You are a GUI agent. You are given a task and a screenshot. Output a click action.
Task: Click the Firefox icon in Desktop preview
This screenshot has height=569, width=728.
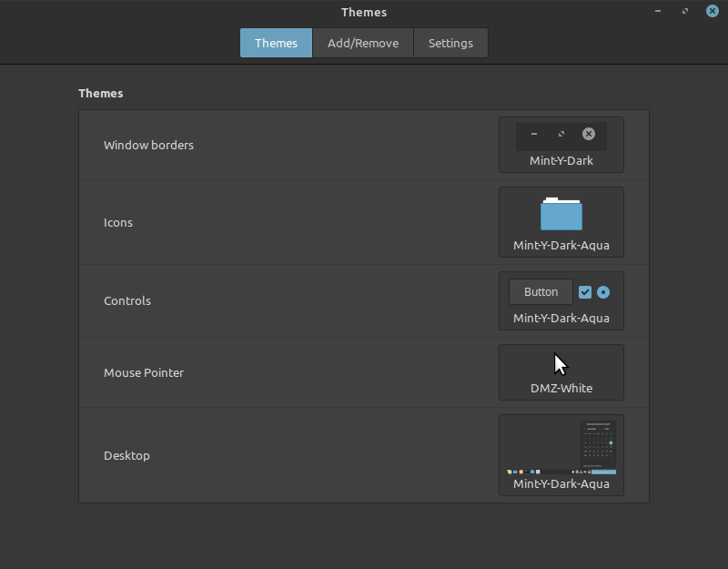point(521,472)
